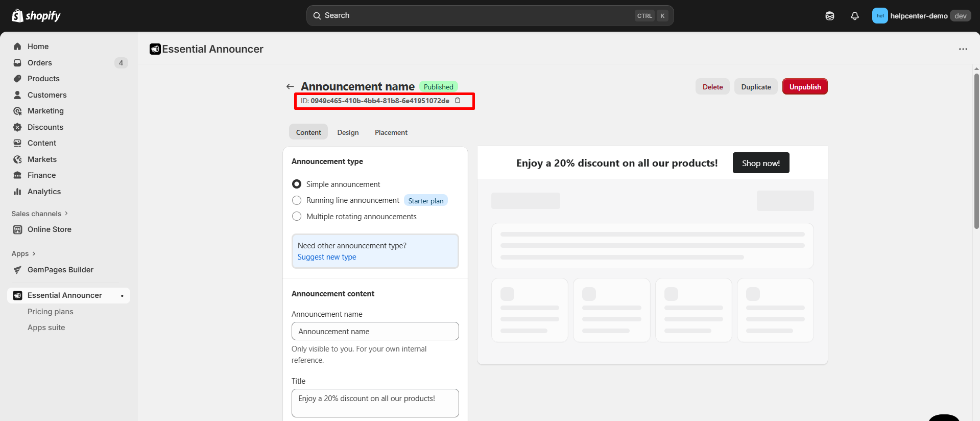This screenshot has width=980, height=421.
Task: Click the Unpublish button
Action: (x=804, y=87)
